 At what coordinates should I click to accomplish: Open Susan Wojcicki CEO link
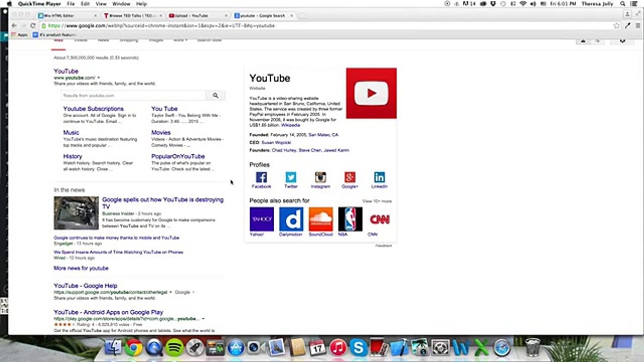(276, 143)
